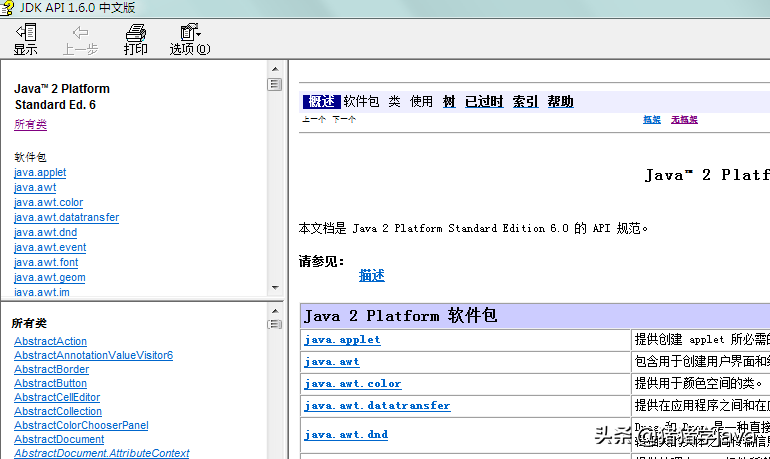Open java.awt.color in the package table
Image resolution: width=770 pixels, height=459 pixels.
(353, 384)
